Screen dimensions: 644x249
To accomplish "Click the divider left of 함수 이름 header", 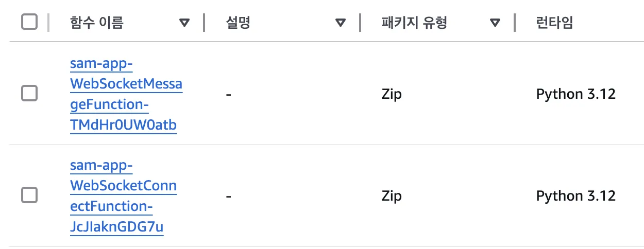I will (x=49, y=23).
